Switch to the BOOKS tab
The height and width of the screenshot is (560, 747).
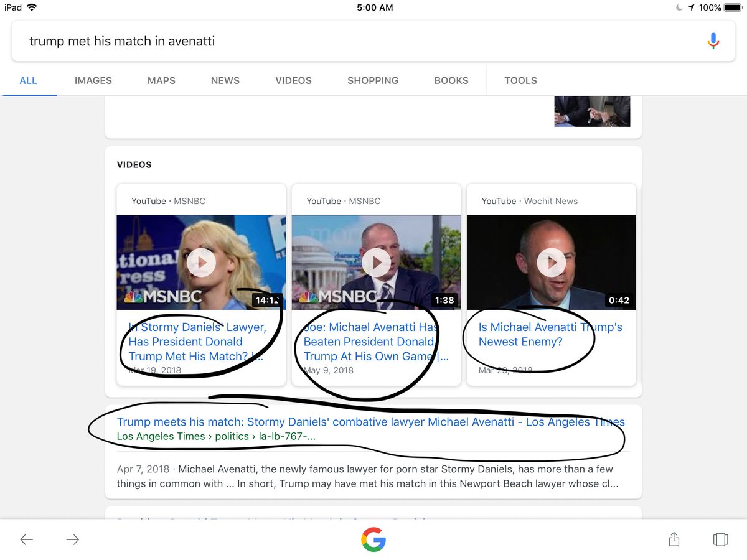pyautogui.click(x=451, y=80)
